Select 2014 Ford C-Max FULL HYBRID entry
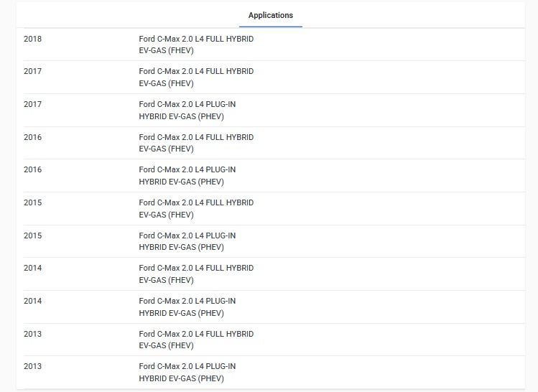This screenshot has width=538, height=392. click(196, 274)
